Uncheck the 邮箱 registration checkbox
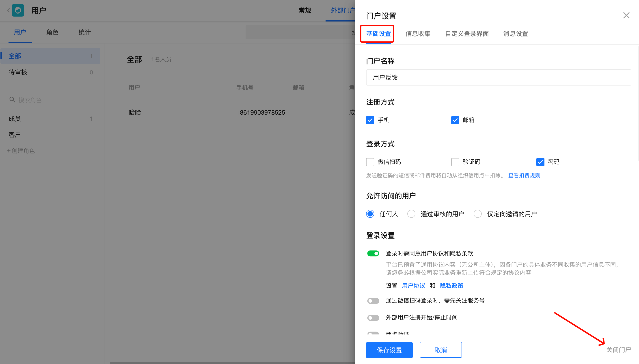The width and height of the screenshot is (639, 364). pos(455,120)
